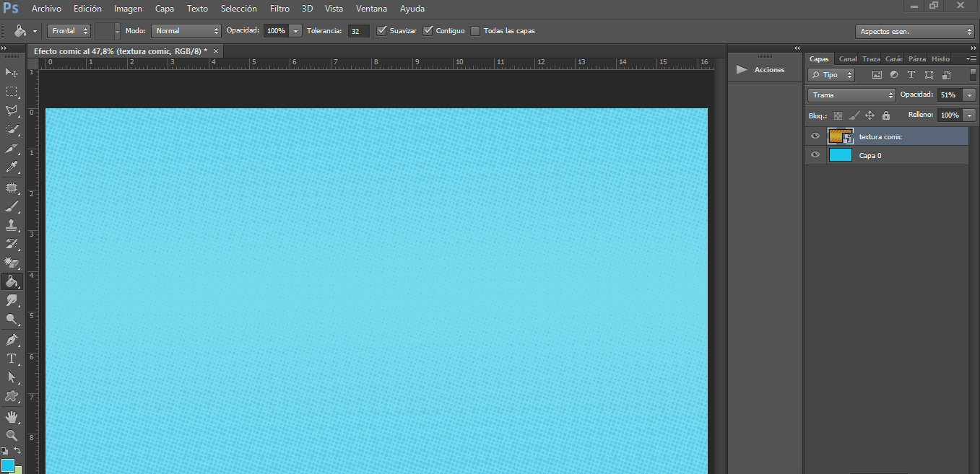Open the pattern picker dropdown arrow
The height and width of the screenshot is (474, 980).
(x=117, y=31)
